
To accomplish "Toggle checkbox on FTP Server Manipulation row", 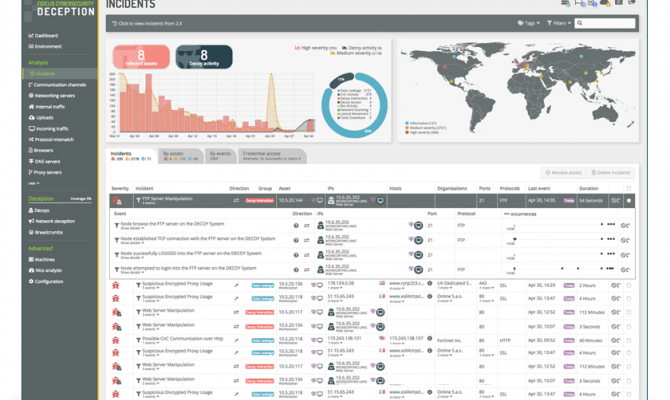I will pyautogui.click(x=629, y=200).
